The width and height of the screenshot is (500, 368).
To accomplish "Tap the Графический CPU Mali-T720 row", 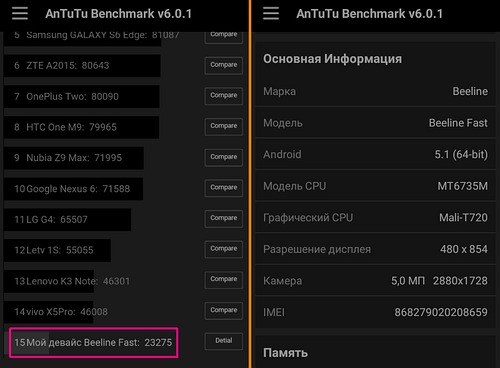I will point(376,218).
